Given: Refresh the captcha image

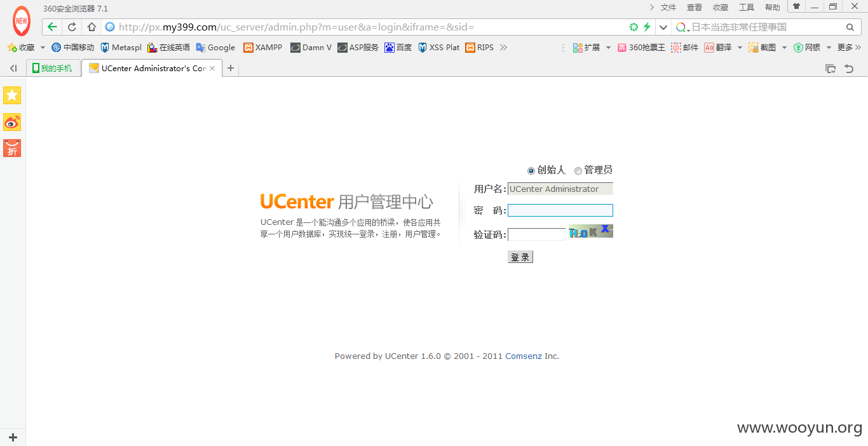Looking at the screenshot, I should (x=591, y=231).
